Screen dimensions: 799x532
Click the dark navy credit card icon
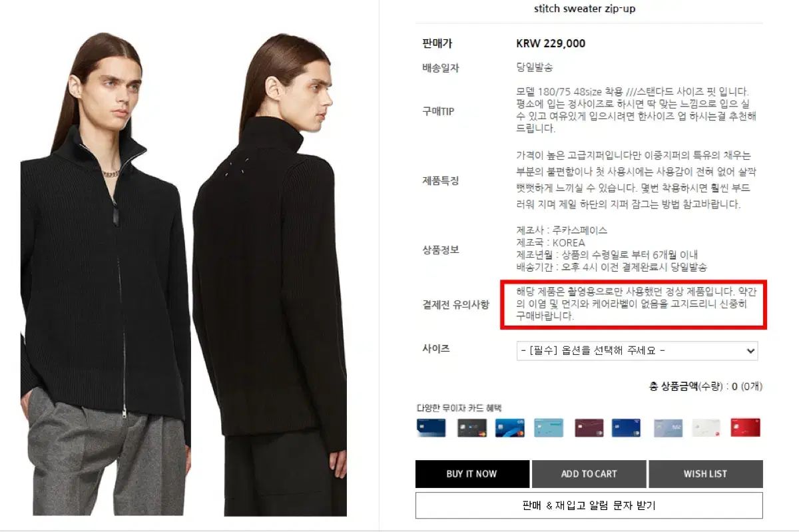(431, 427)
